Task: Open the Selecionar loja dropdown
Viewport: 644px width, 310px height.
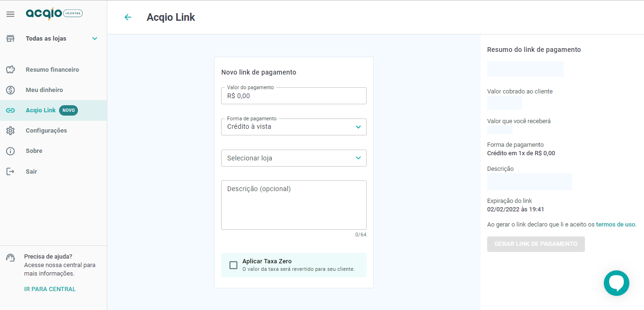Action: tap(294, 158)
